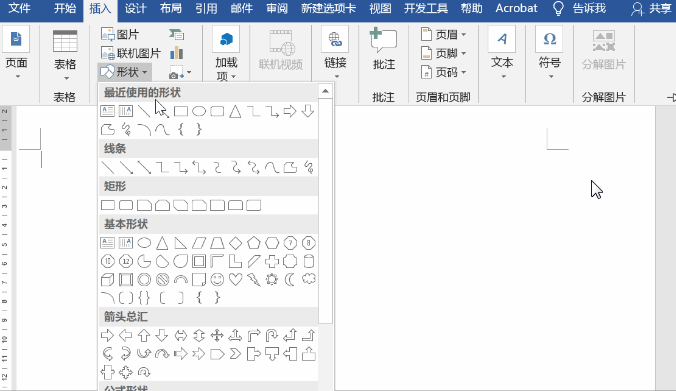Expand the 页码 page number dropdown
Screen dimensions: 676x391
pos(443,72)
